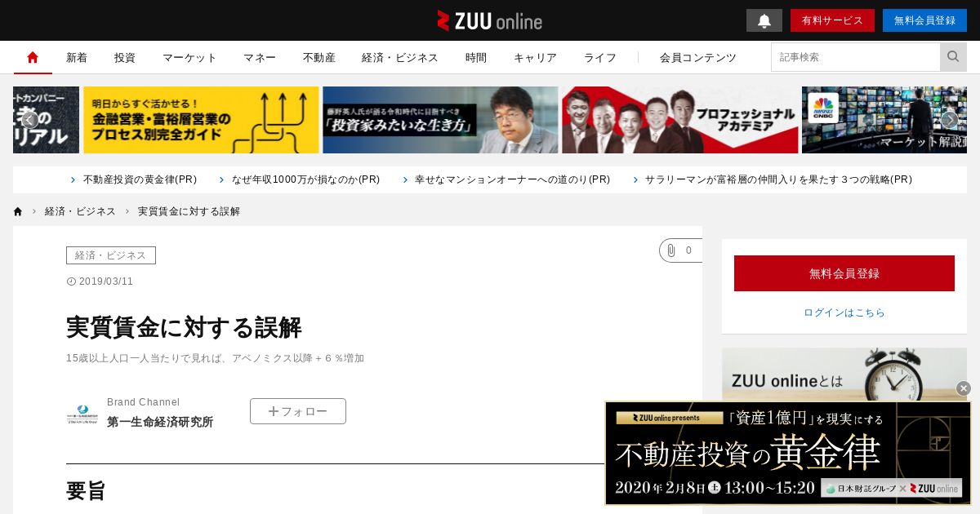Screen dimensions: 980x514
Task: Click 無料会員登録 in header
Action: pos(924,20)
